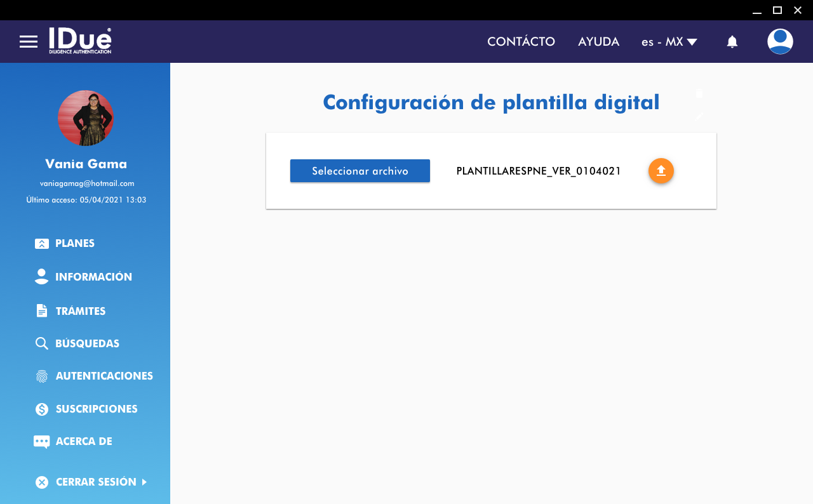Click the IDue logo
Screen dimensions: 813x504
pyautogui.click(x=80, y=41)
